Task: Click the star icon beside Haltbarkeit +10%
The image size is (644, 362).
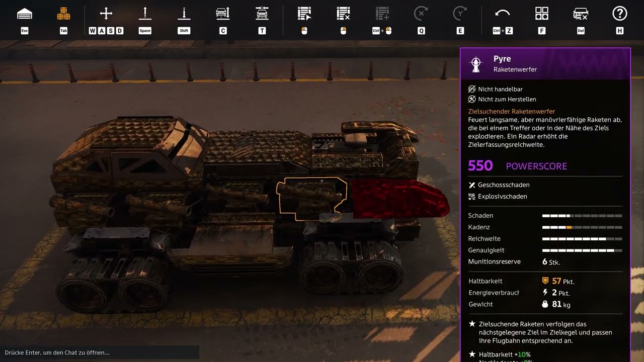Action: point(472,354)
